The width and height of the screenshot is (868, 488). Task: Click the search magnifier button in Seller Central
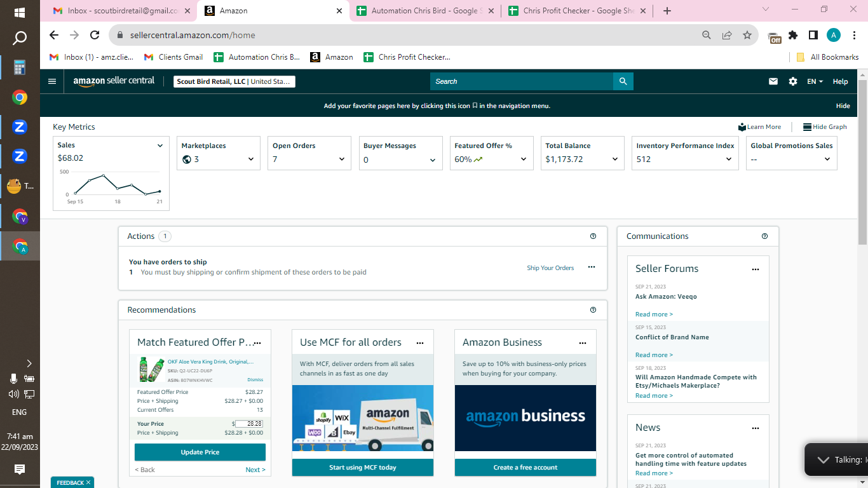(623, 81)
